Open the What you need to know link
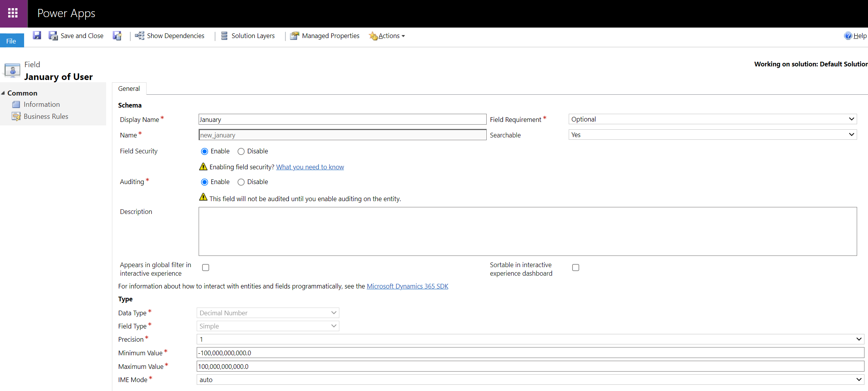This screenshot has height=391, width=868. pyautogui.click(x=310, y=167)
